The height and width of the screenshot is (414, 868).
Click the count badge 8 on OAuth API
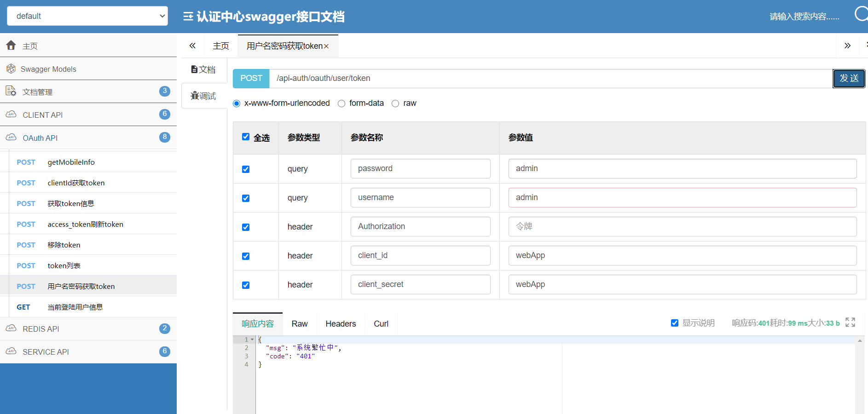tap(165, 137)
